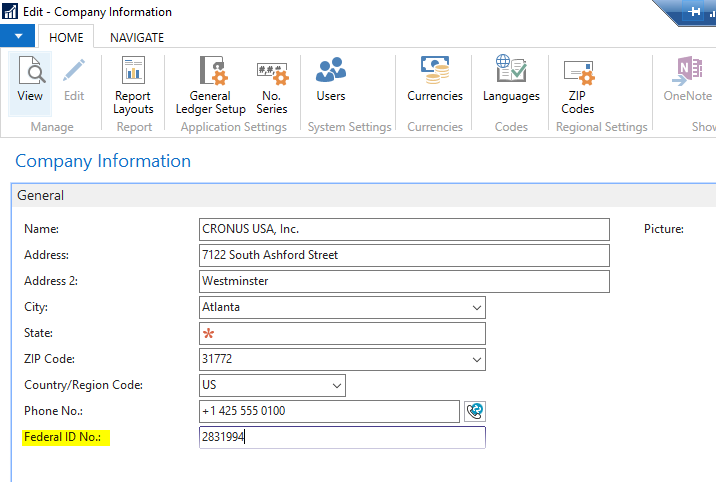Expand the Country/Region Code dropdown
The image size is (716, 482).
coord(337,386)
